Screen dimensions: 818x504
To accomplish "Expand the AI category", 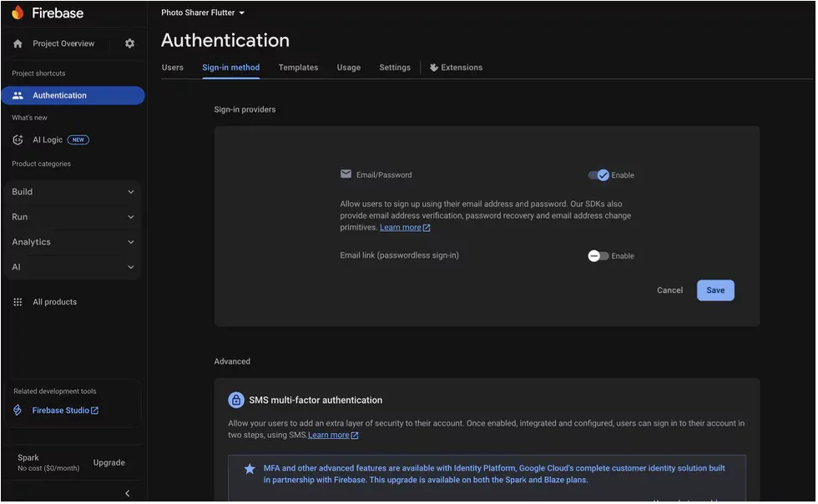I will (73, 267).
